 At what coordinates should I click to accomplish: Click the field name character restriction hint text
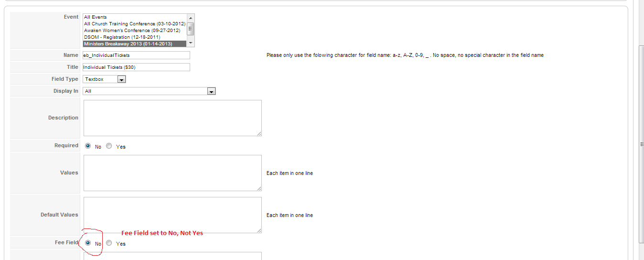click(x=405, y=55)
